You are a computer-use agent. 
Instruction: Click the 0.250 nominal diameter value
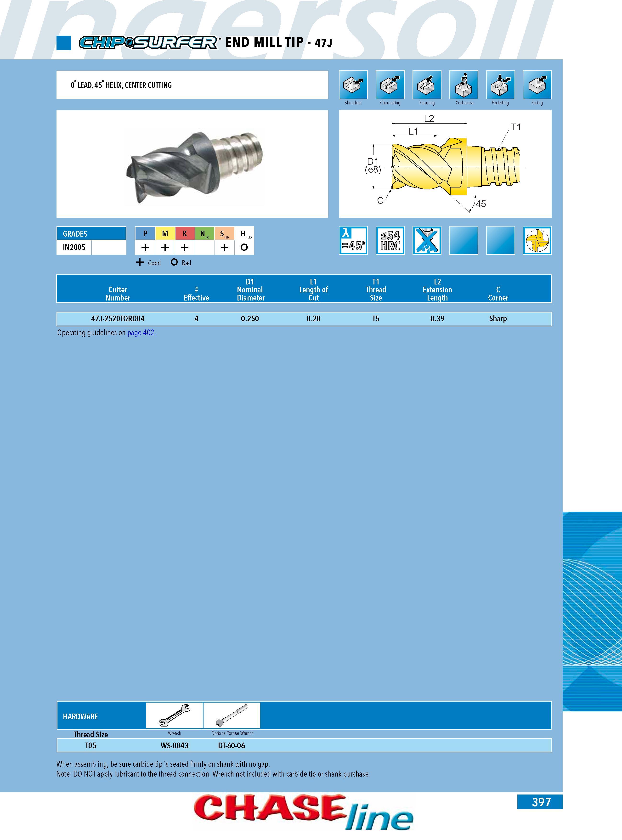click(x=250, y=318)
